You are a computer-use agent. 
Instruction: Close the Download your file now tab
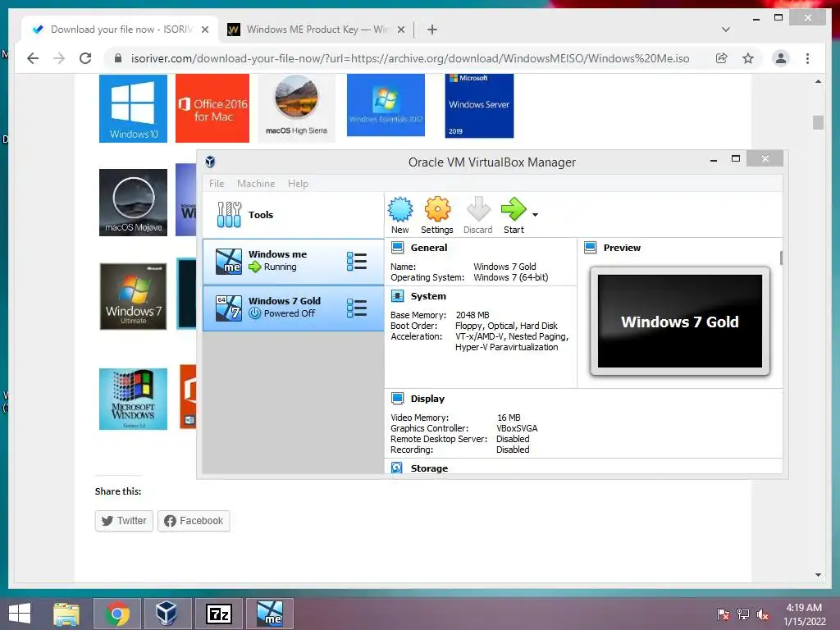coord(204,30)
